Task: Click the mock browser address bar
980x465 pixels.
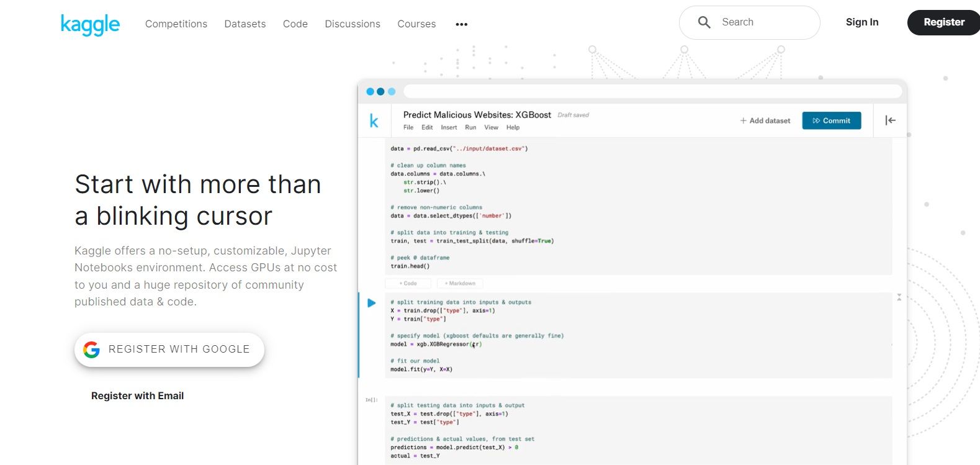Action: [x=652, y=91]
